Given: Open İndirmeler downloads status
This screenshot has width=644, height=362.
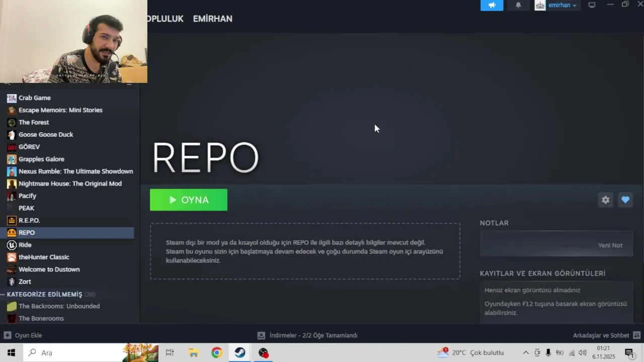Looking at the screenshot, I should [307, 335].
